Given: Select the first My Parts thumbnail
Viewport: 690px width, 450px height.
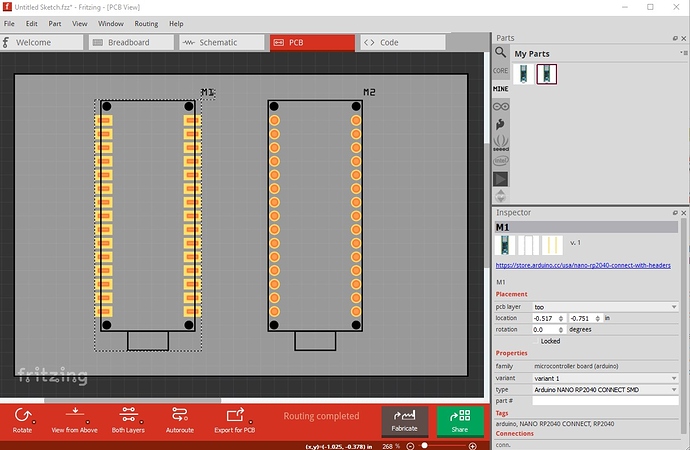Looking at the screenshot, I should [523, 74].
